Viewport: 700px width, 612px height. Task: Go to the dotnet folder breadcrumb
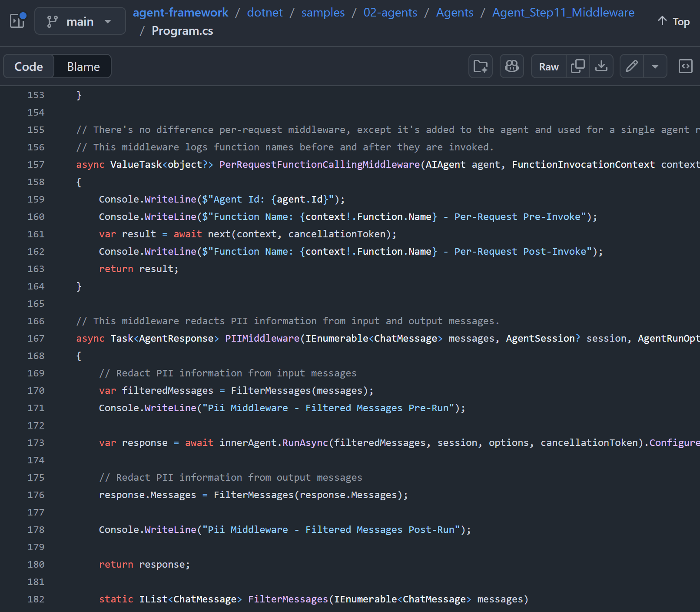coord(265,13)
